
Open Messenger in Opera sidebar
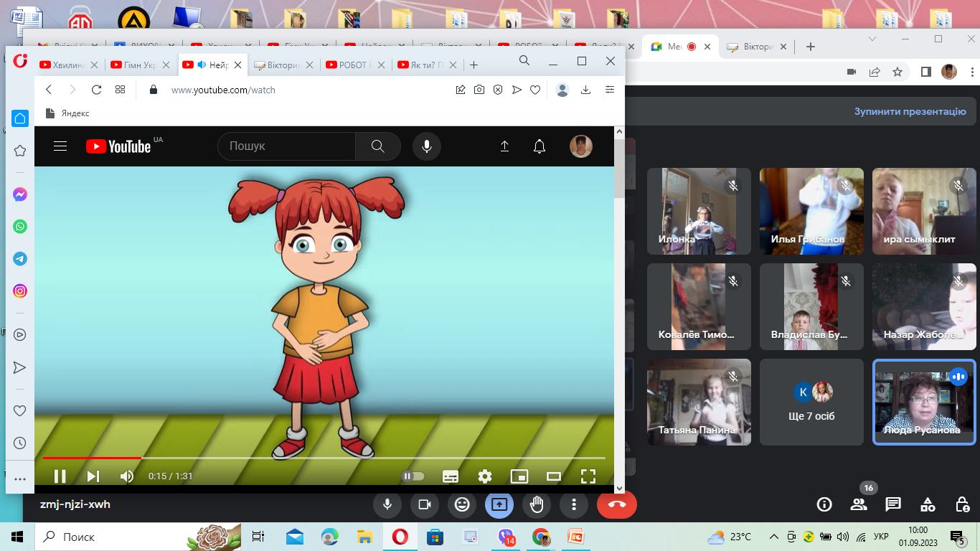pyautogui.click(x=20, y=194)
